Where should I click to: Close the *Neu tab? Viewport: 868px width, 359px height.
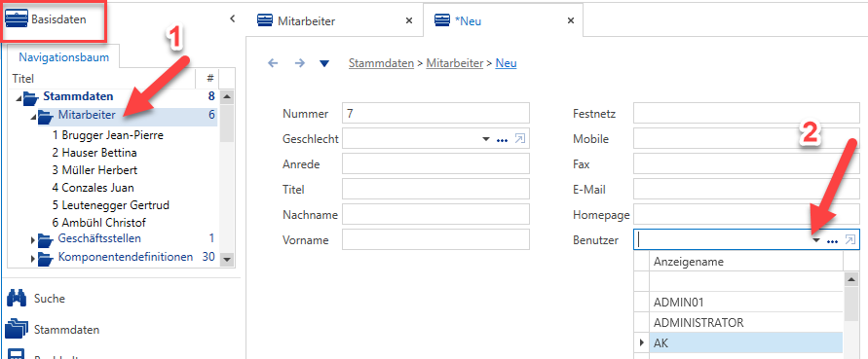click(x=571, y=21)
